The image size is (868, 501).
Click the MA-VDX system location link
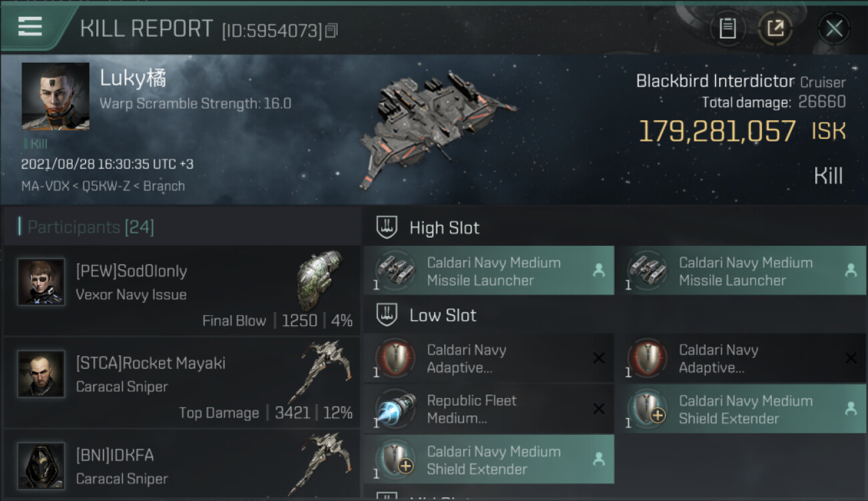(45, 186)
